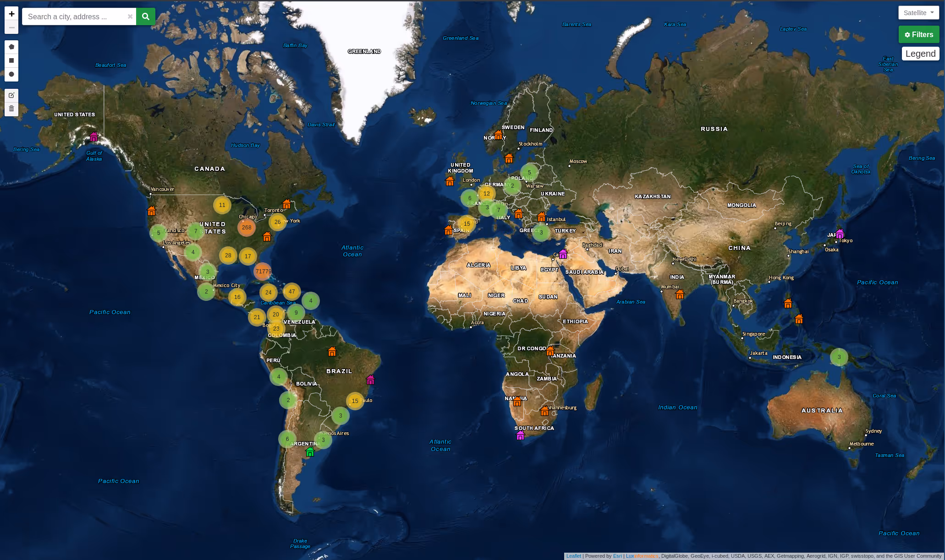Click the delete layers trash icon
The height and width of the screenshot is (560, 945).
(x=11, y=109)
